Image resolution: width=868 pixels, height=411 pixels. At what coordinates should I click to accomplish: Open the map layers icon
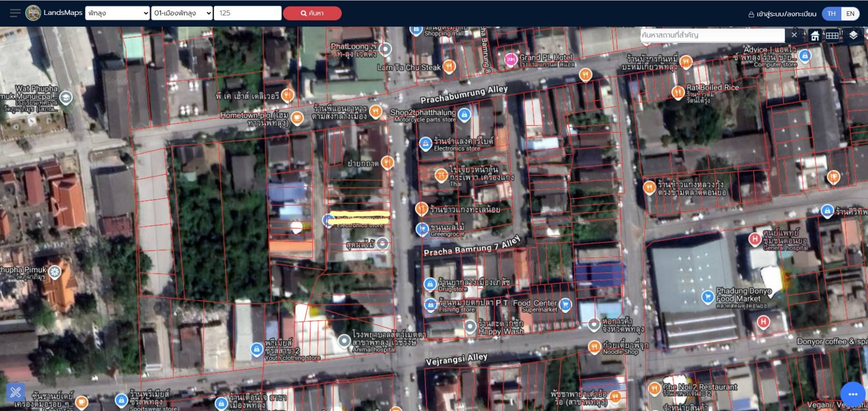point(854,35)
